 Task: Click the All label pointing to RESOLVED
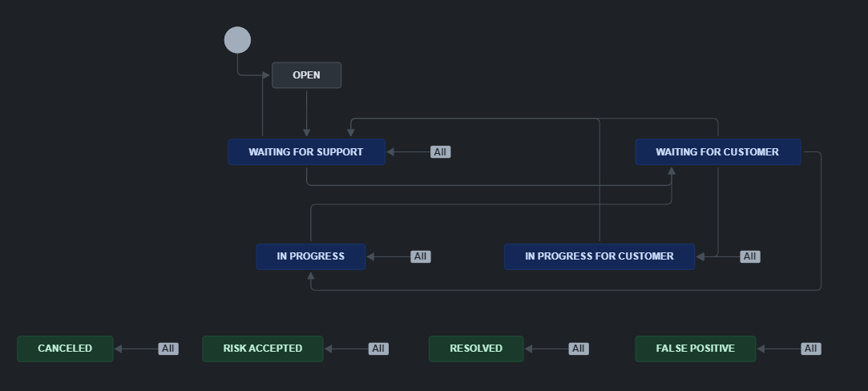(578, 349)
